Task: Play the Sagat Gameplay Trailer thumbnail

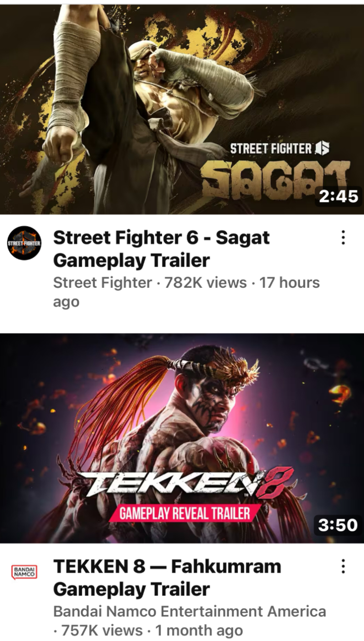Action: pyautogui.click(x=182, y=109)
